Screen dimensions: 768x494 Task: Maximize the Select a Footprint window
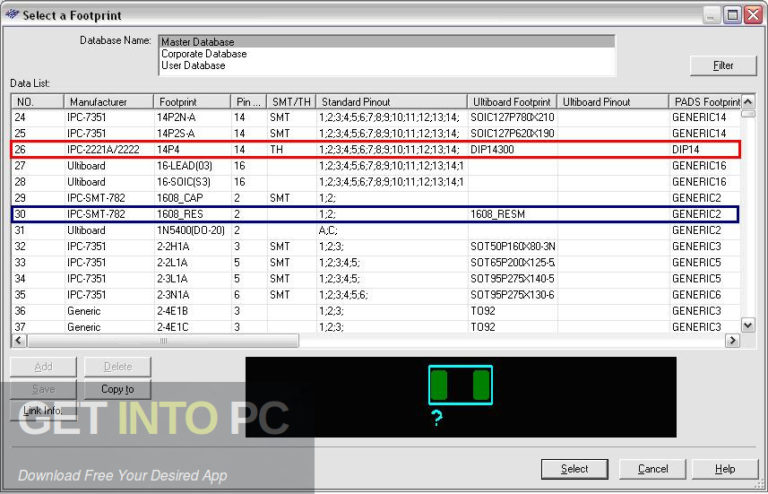tap(733, 15)
